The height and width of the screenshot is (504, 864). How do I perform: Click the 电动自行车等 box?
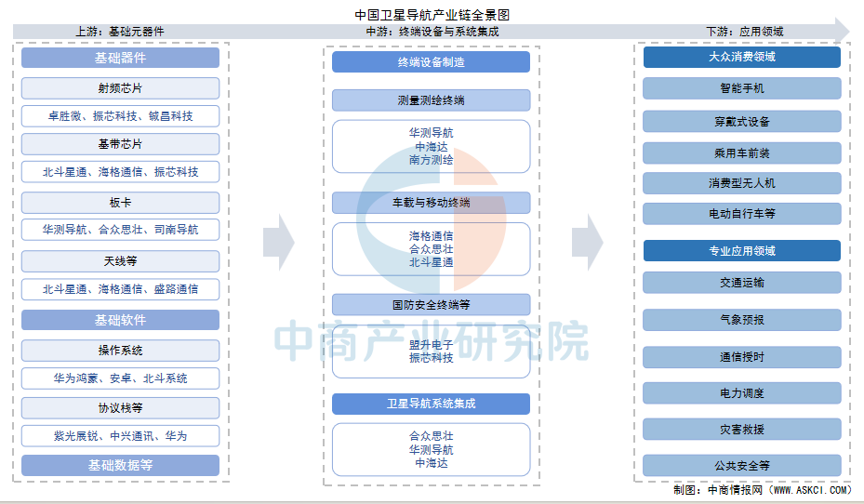point(741,214)
